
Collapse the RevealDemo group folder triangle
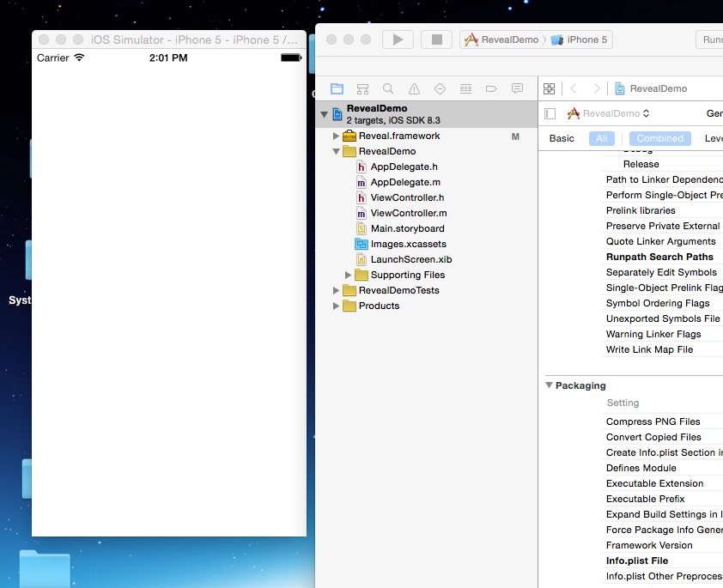[x=336, y=151]
